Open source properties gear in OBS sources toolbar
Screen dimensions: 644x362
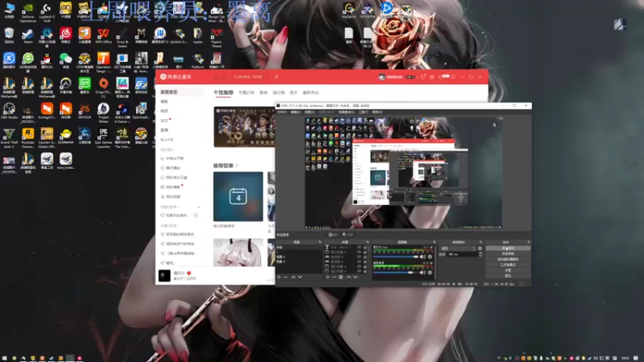click(341, 277)
